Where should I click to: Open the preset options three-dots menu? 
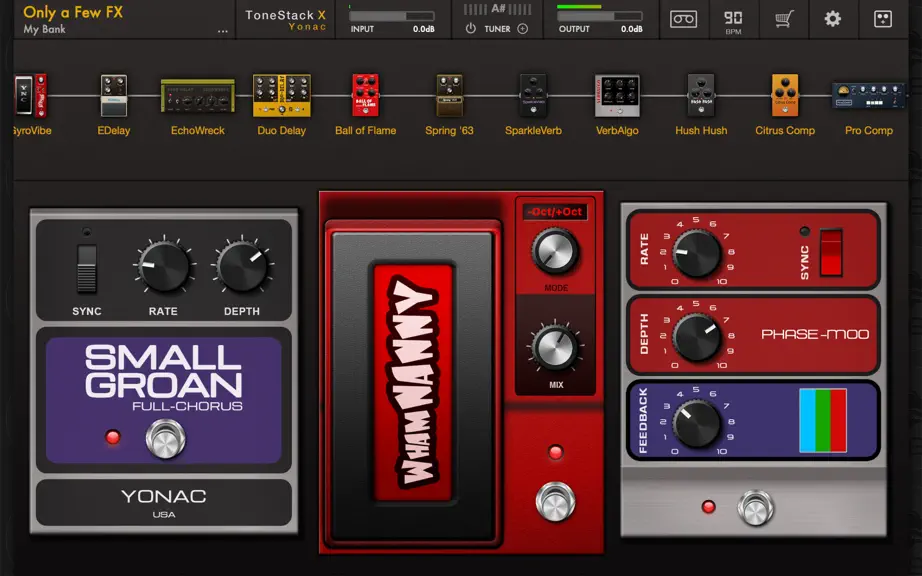222,31
